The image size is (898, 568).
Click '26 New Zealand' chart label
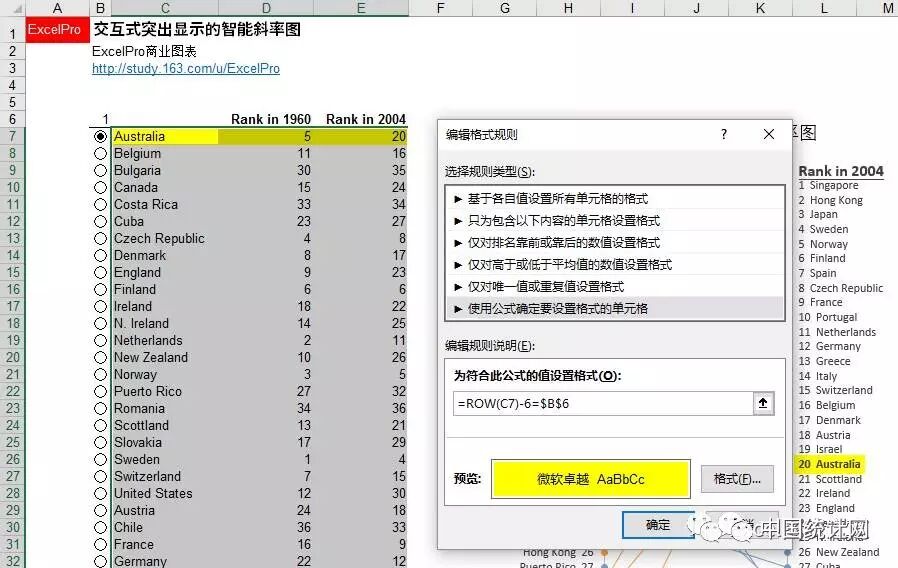(838, 552)
